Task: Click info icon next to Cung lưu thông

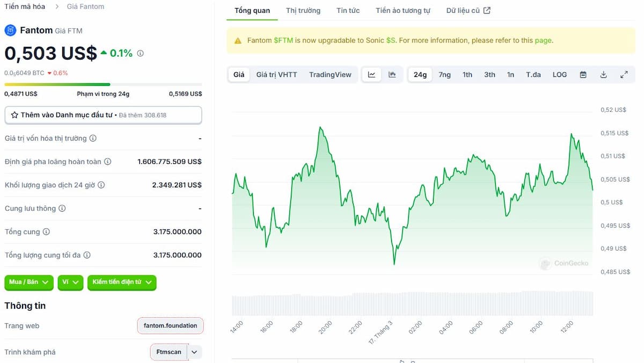Action: (x=62, y=208)
